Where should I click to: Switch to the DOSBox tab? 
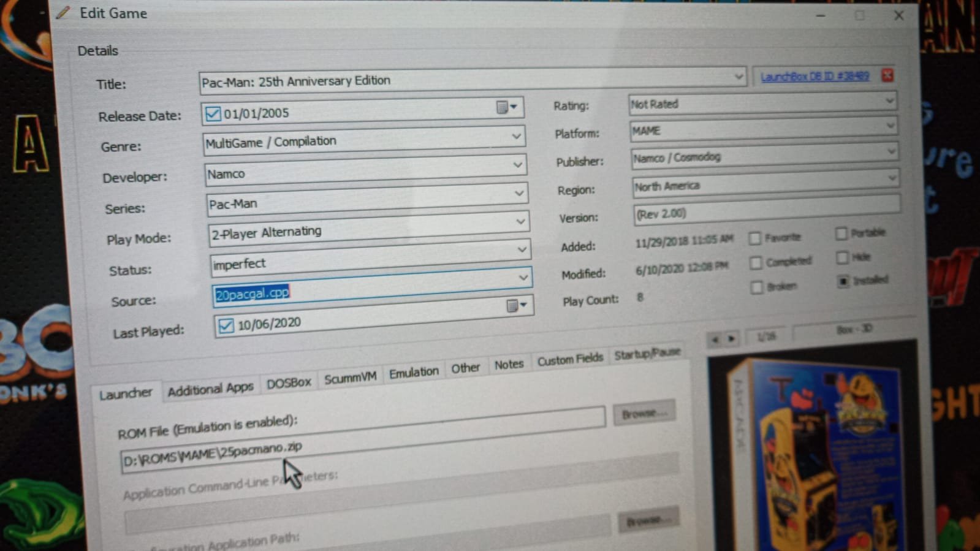pos(289,382)
